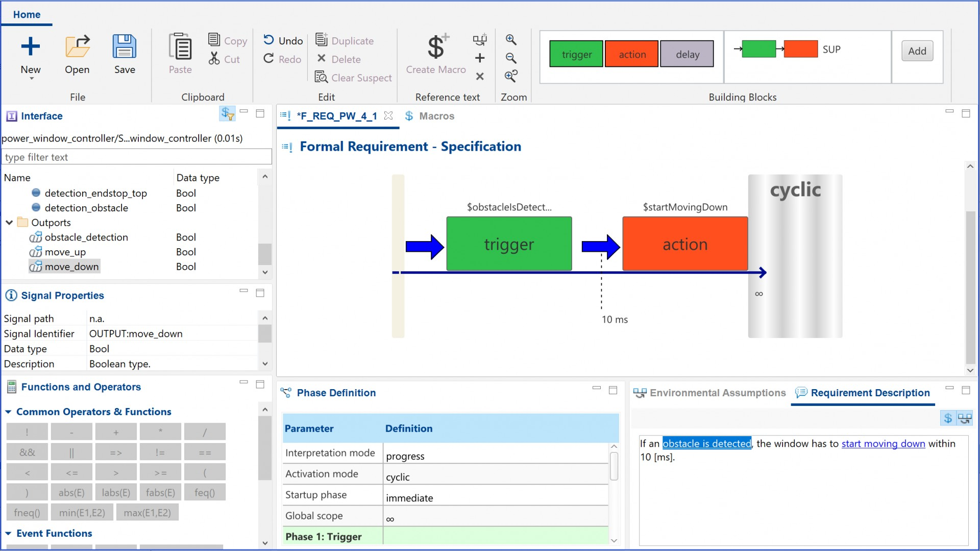Click the Create Macro dollar icon
This screenshot has width=980, height=551.
[437, 47]
